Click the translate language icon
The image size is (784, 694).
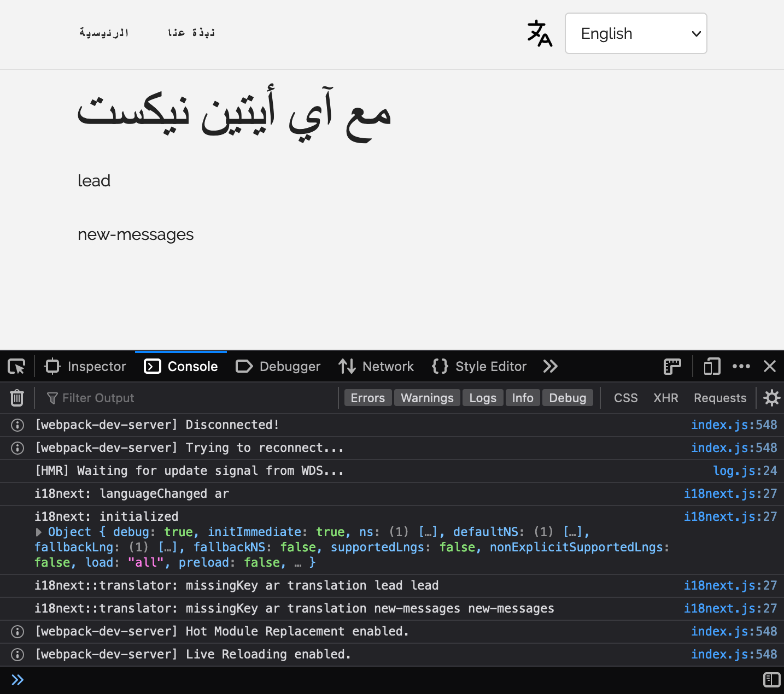click(x=539, y=33)
